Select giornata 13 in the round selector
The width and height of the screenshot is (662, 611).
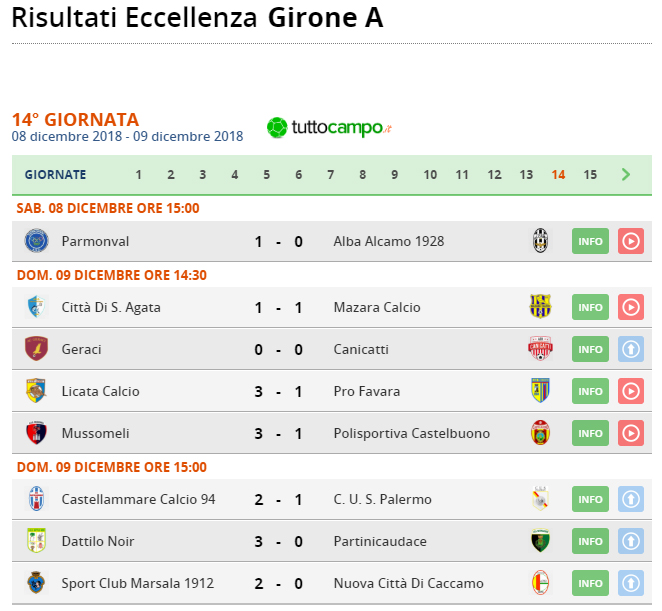[x=526, y=175]
